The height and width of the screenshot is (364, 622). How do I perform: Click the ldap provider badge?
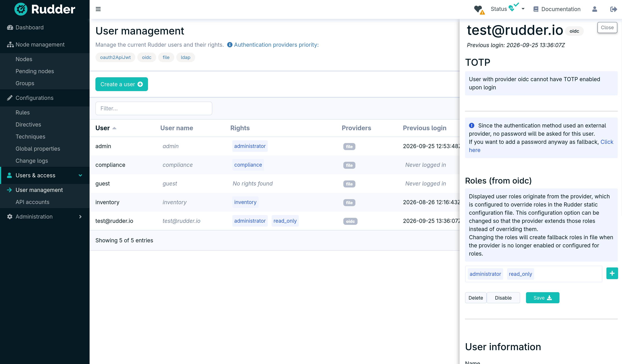[185, 57]
